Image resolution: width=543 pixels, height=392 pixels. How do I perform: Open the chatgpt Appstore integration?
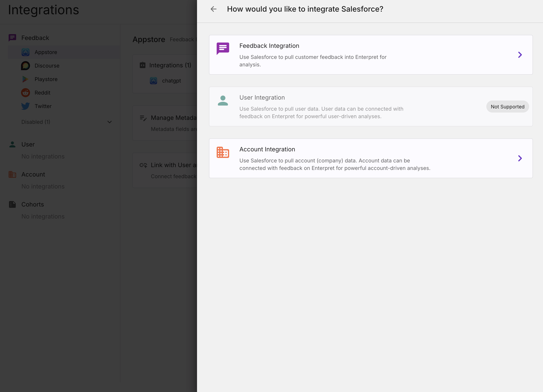tap(171, 81)
